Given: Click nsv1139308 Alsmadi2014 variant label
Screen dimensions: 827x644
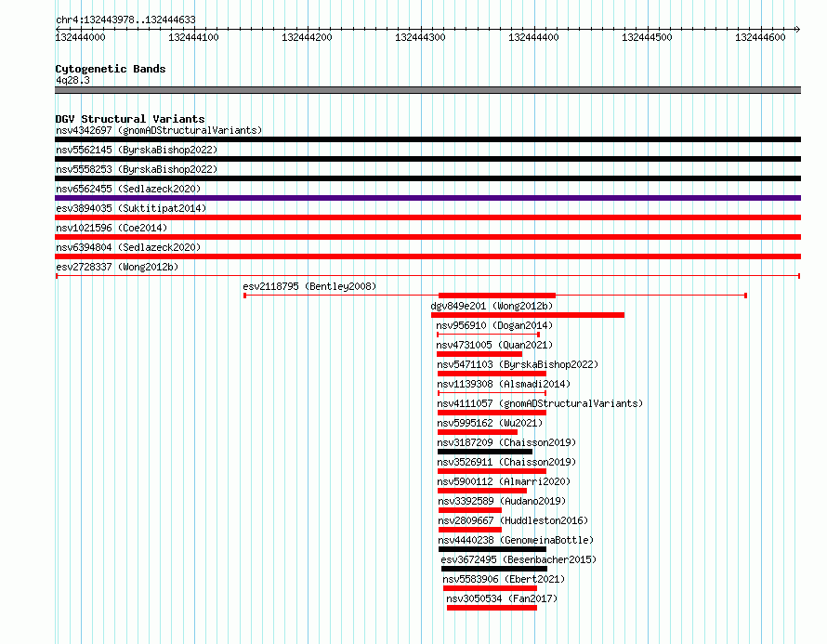Looking at the screenshot, I should pos(504,384).
